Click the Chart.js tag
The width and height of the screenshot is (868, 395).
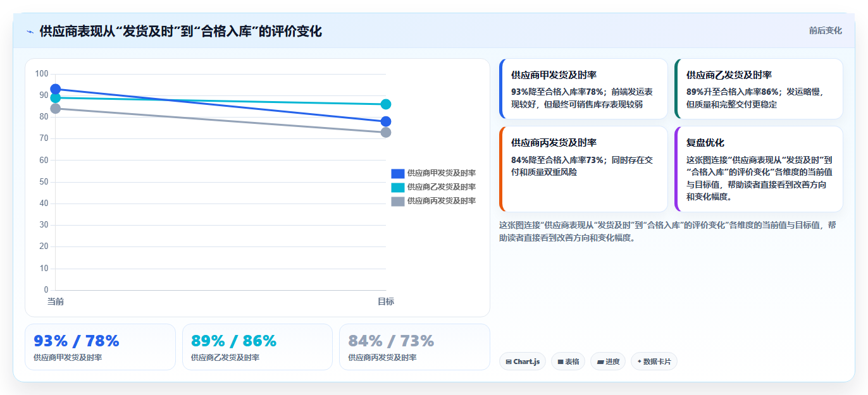[523, 362]
